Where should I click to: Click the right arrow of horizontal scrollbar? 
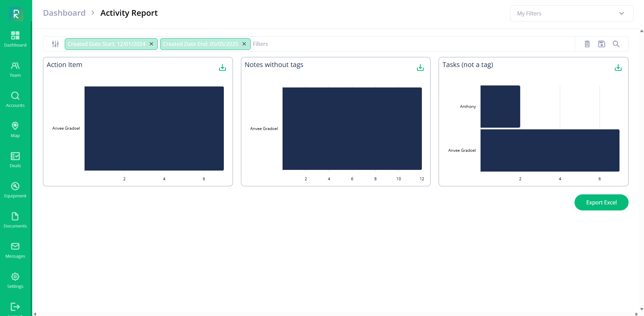636,314
